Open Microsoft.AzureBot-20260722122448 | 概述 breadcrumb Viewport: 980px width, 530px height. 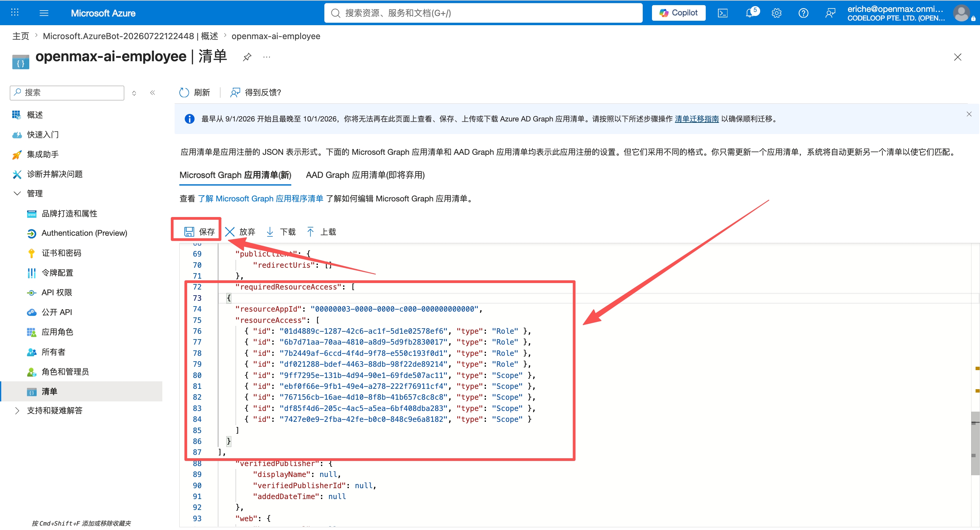click(x=130, y=36)
